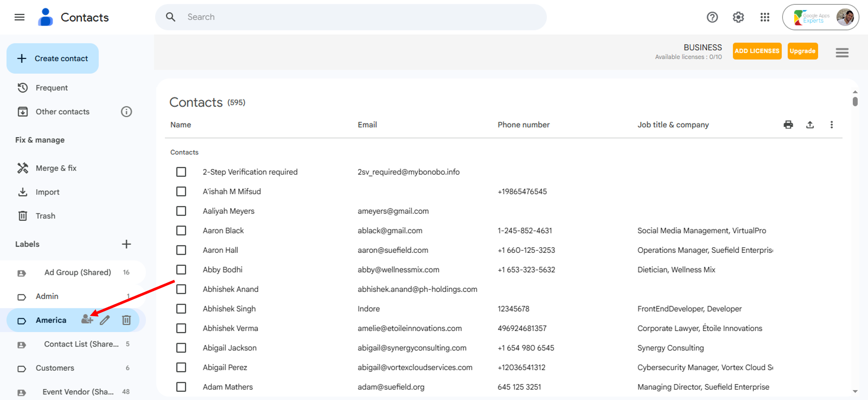The height and width of the screenshot is (400, 868).
Task: Go to Frequent contacts
Action: click(x=51, y=88)
